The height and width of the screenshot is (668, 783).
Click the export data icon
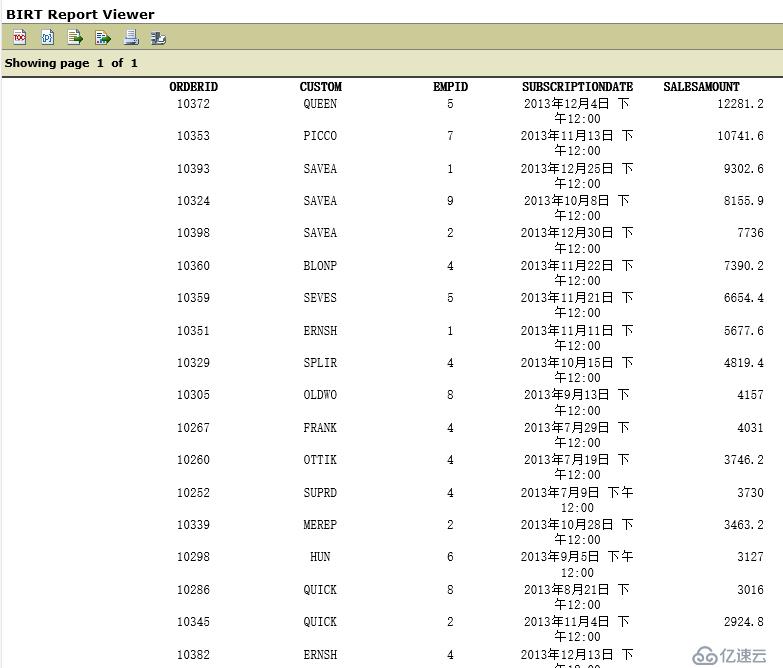pyautogui.click(x=75, y=37)
